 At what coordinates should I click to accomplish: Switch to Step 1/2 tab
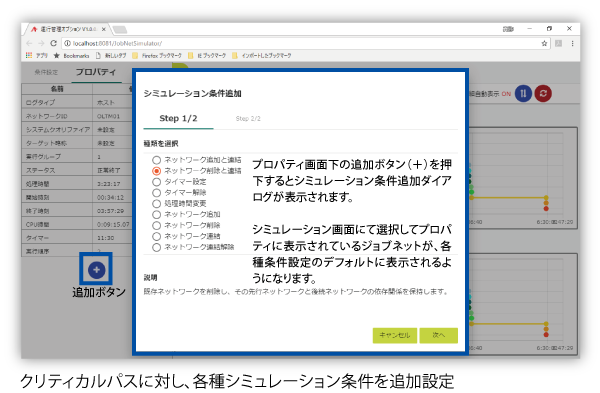pos(178,119)
